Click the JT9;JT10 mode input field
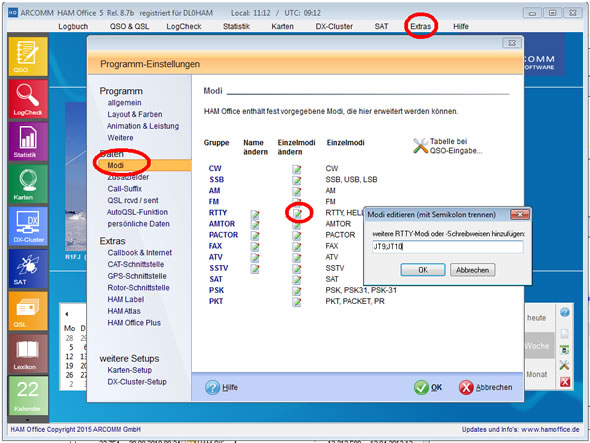The width and height of the screenshot is (590, 443). click(x=447, y=247)
